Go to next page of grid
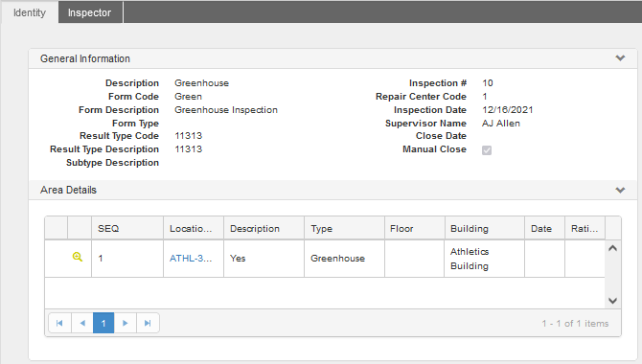 [126, 323]
